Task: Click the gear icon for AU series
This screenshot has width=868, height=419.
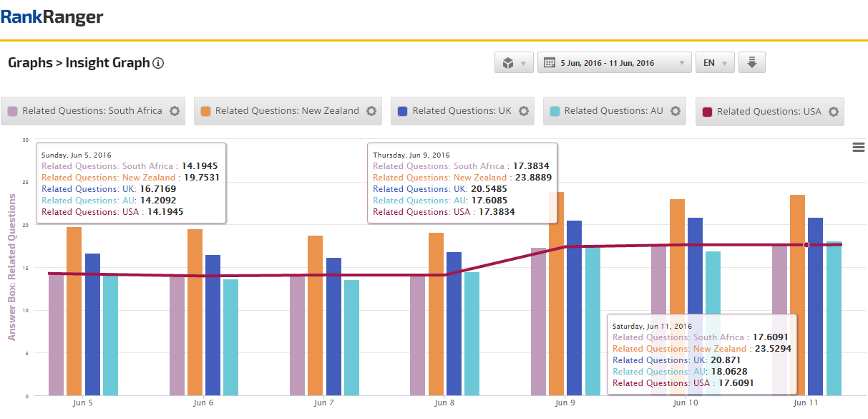Action: 675,111
